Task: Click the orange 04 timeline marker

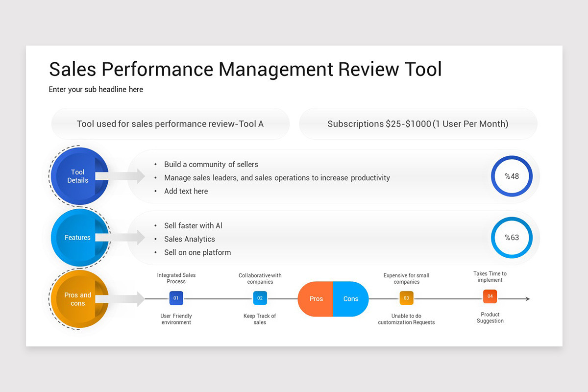Action: [490, 296]
